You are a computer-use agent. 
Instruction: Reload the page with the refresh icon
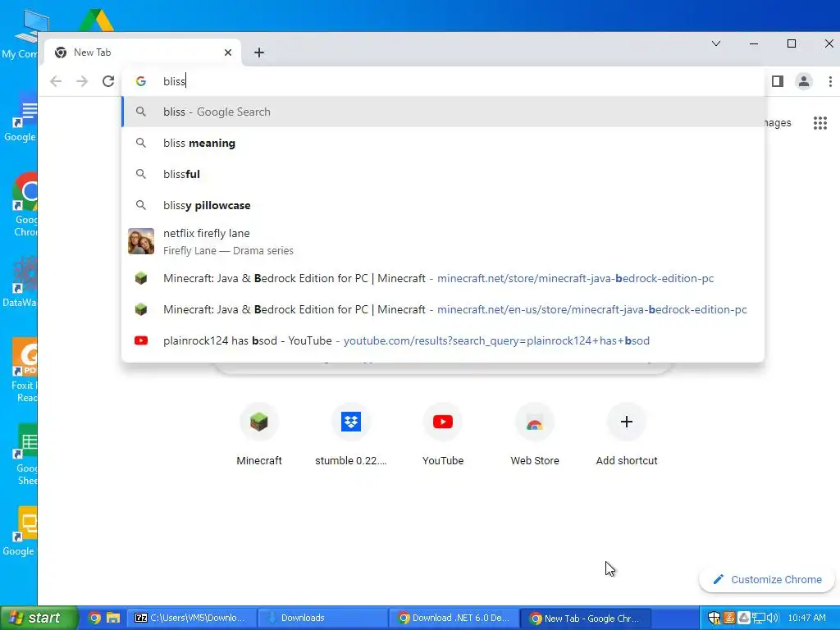point(108,81)
